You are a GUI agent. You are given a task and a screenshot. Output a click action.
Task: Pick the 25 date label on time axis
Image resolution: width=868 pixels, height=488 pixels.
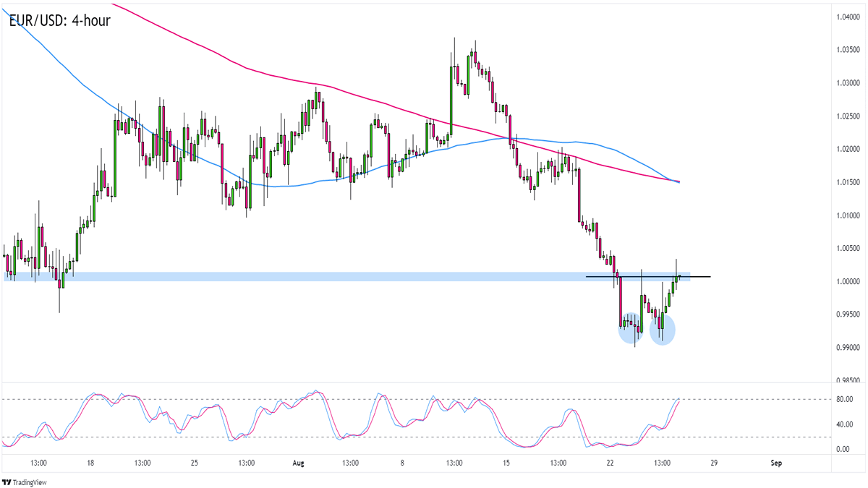pos(194,463)
